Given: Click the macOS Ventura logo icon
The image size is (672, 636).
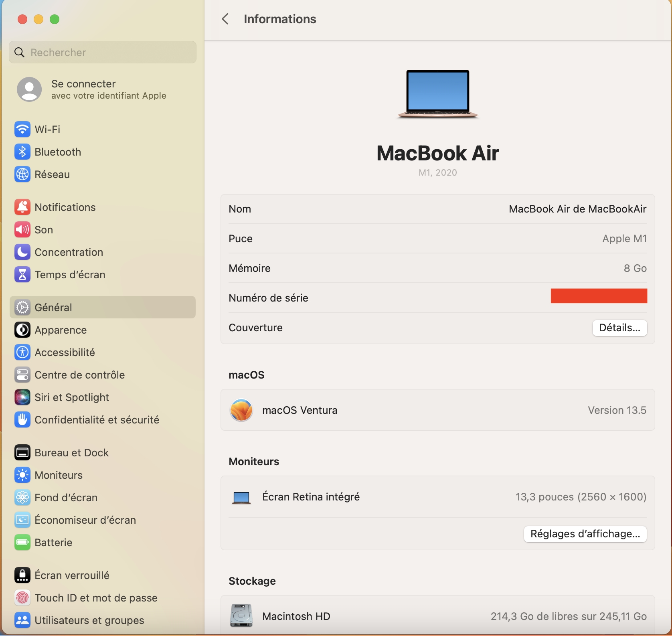Looking at the screenshot, I should pos(241,410).
